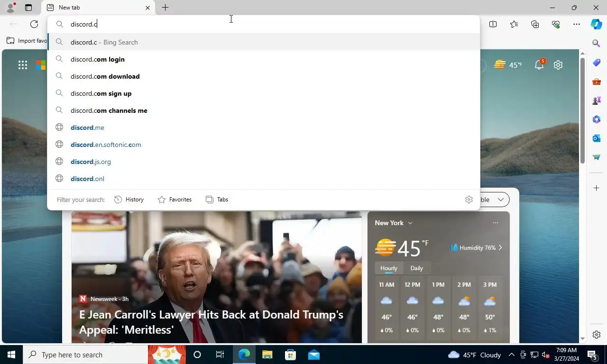The image size is (607, 364).
Task: Open address bar search settings gear
Action: tap(469, 200)
